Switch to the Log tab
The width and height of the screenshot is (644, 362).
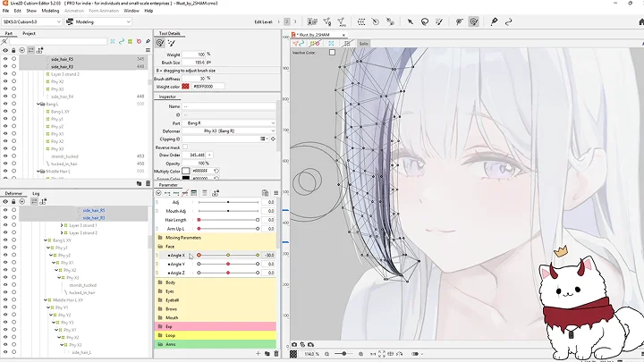point(36,193)
